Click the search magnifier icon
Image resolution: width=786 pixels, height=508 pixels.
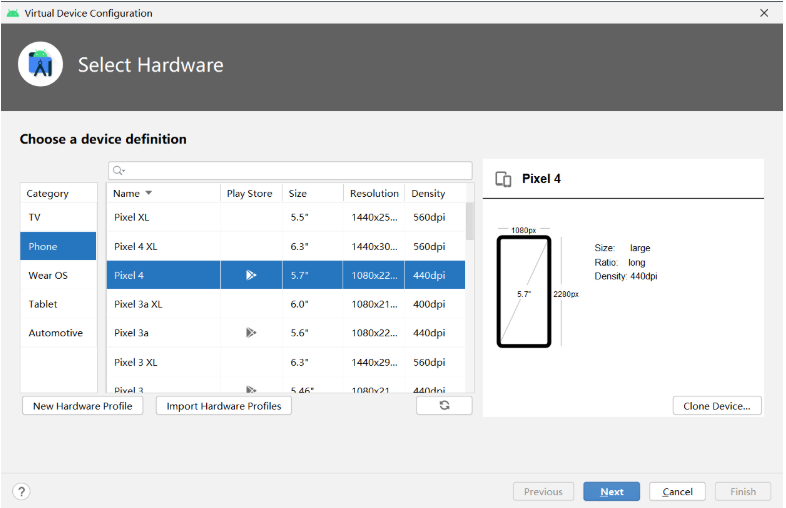[x=118, y=171]
